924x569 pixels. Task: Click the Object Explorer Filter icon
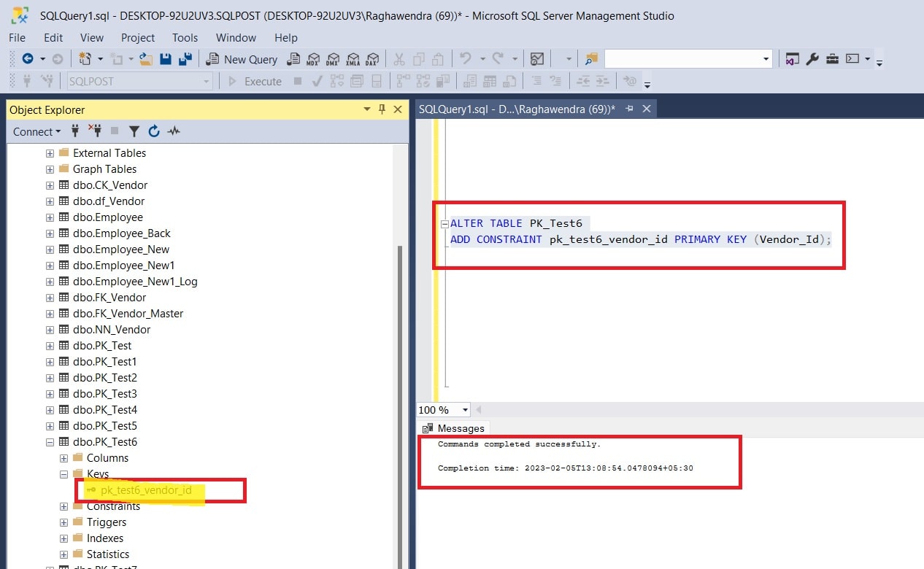tap(134, 131)
